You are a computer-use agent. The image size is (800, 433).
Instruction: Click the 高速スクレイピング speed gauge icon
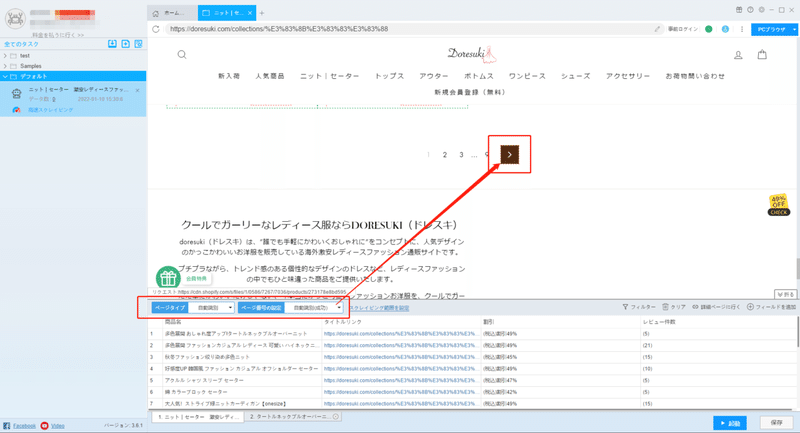click(16, 110)
